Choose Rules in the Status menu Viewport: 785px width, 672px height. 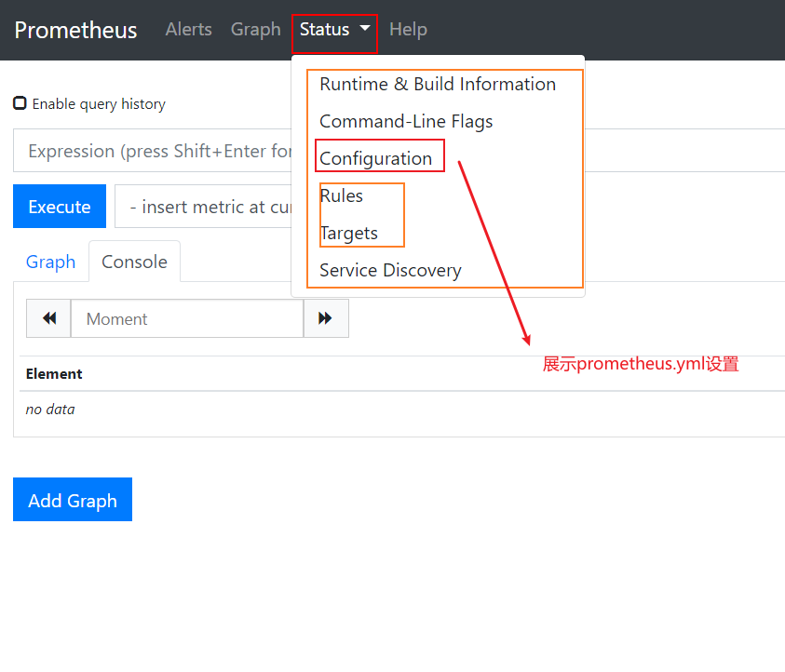[x=341, y=195]
